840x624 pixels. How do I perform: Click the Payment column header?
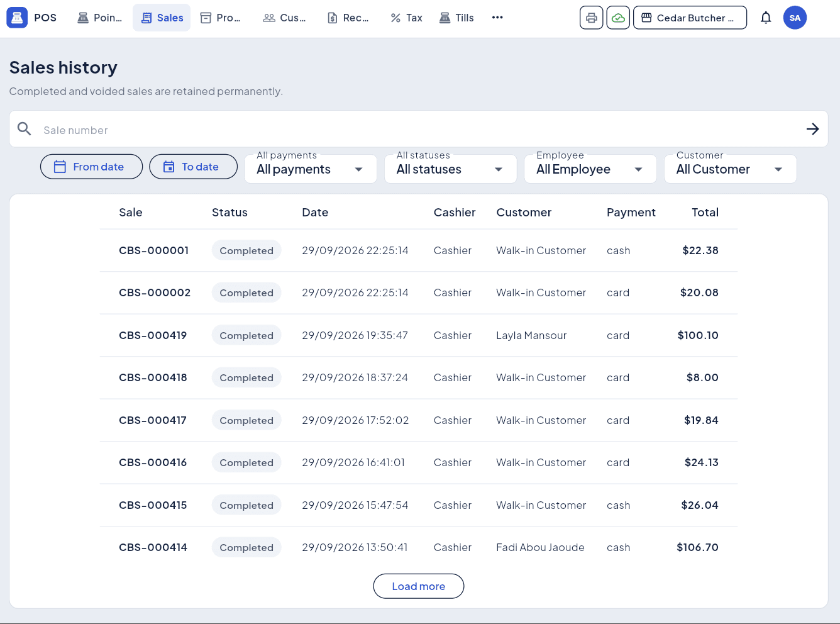pyautogui.click(x=631, y=213)
